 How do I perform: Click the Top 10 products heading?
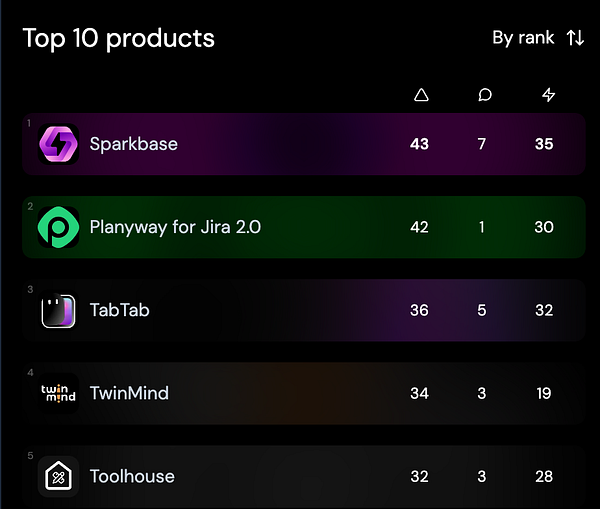[119, 39]
